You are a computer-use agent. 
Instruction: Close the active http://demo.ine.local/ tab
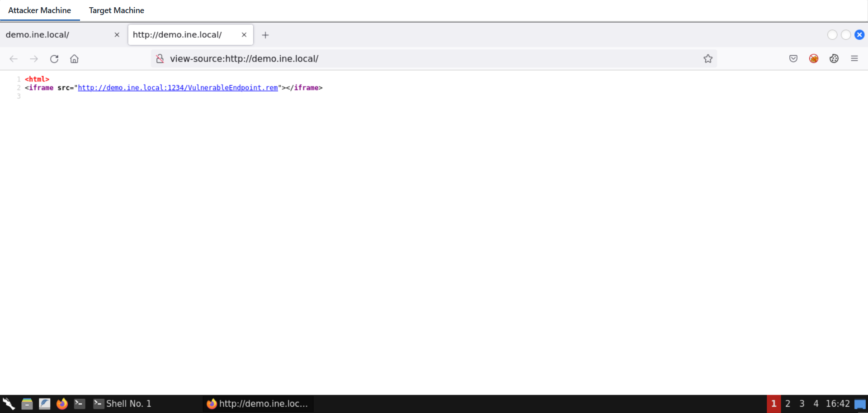[x=244, y=35]
